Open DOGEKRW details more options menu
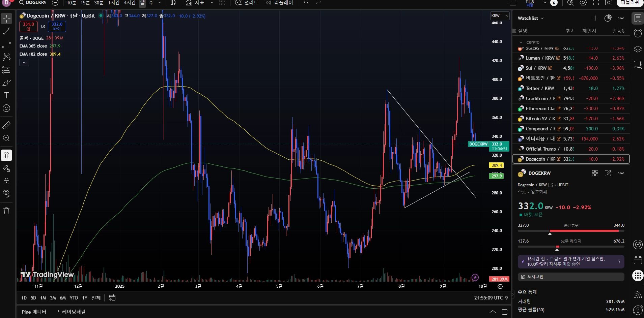Viewport: 644px width, 318px height. click(x=621, y=173)
